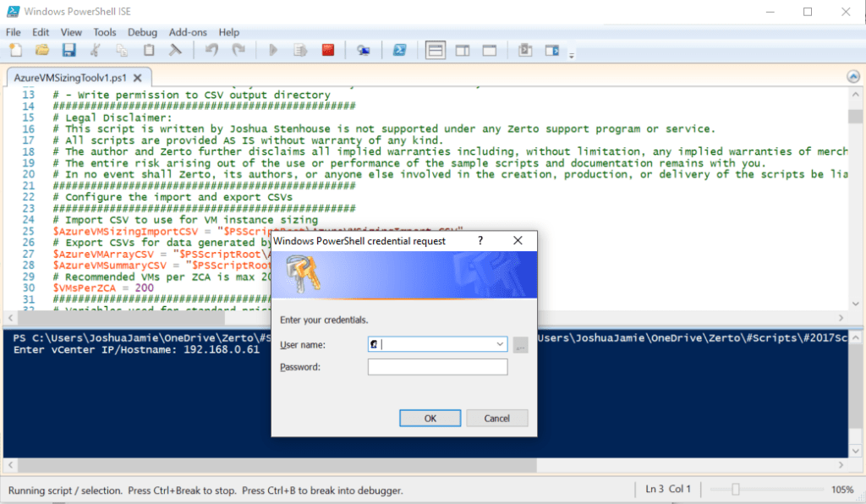Create a new script with the New icon

pos(14,49)
